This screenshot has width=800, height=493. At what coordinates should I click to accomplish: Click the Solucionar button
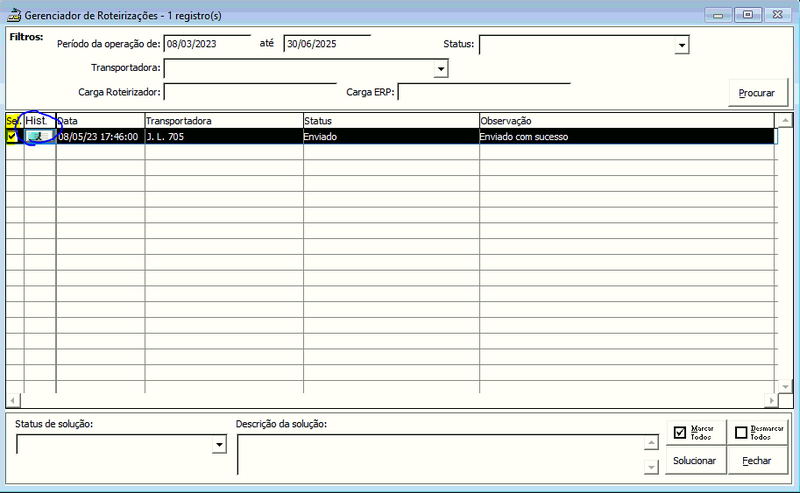click(696, 460)
